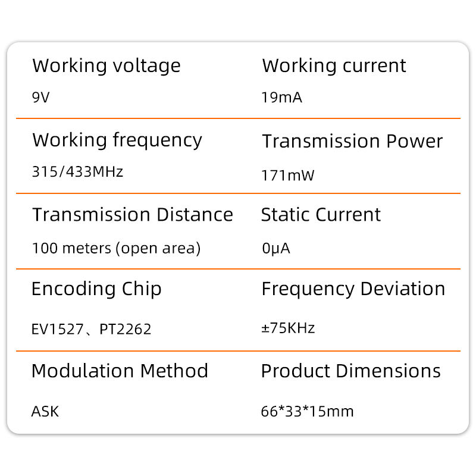The image size is (476, 476).
Task: Select the EV1527 chip name
Action: point(57,329)
